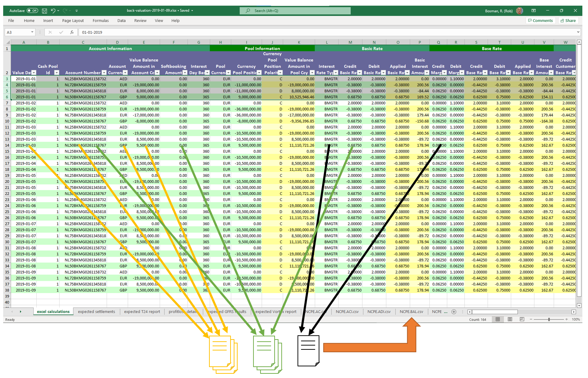Open the Formulas tab
Viewport: 588px width, 378px height.
point(101,20)
